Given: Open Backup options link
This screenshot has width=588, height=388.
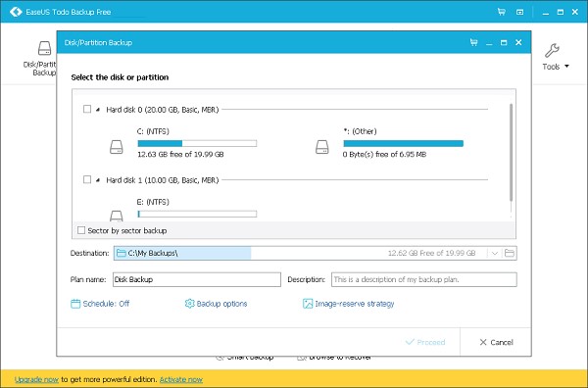Looking at the screenshot, I should [x=221, y=304].
